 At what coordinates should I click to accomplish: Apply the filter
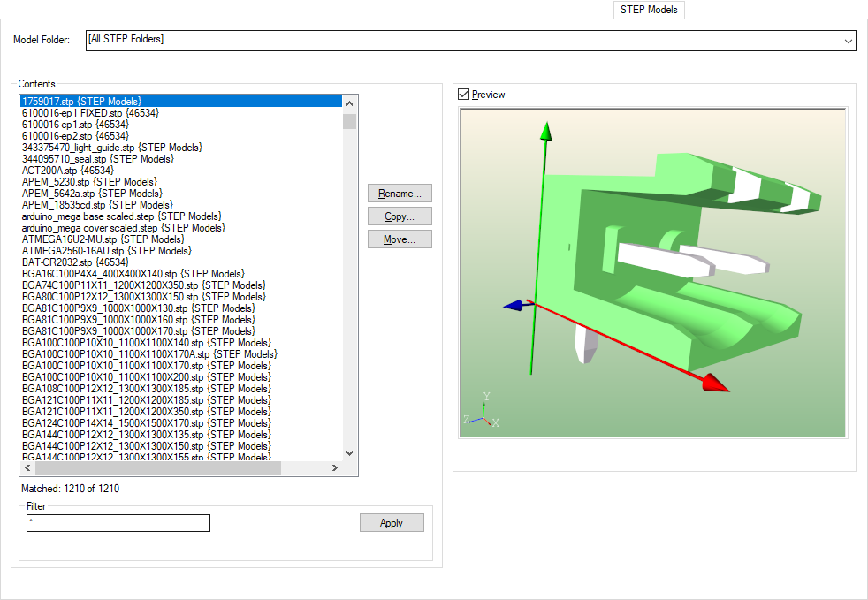click(x=392, y=523)
